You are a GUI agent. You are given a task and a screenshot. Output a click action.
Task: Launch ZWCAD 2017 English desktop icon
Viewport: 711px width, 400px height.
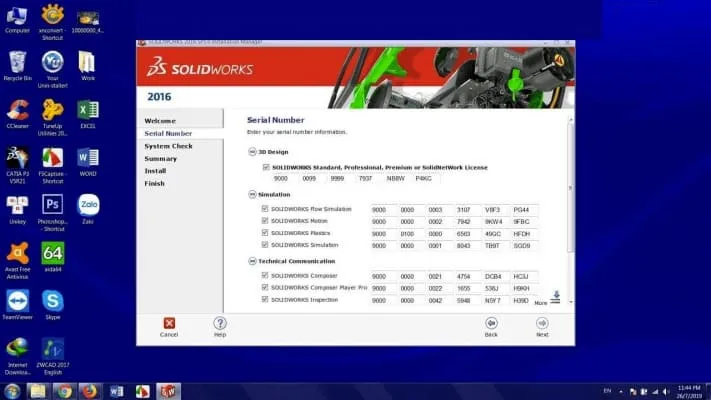53,357
